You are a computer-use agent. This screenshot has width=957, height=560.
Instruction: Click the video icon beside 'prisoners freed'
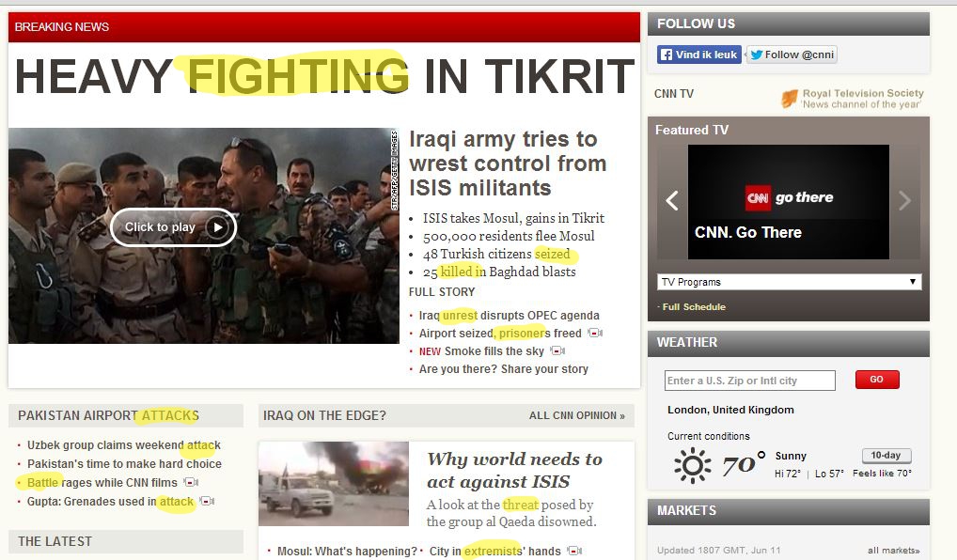pos(595,333)
